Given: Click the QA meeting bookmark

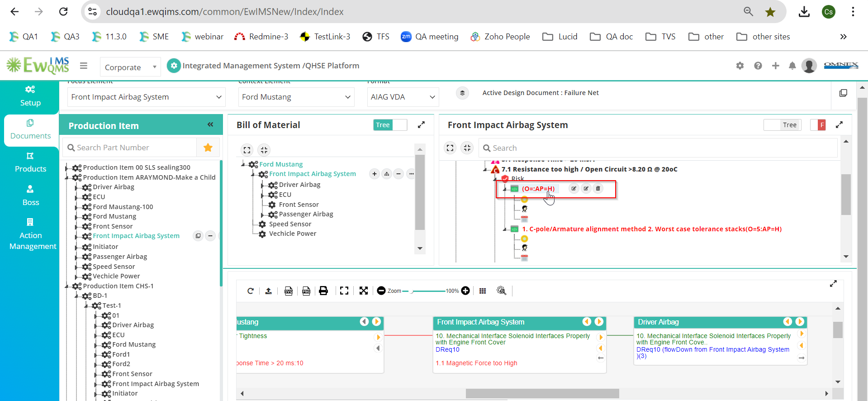Looking at the screenshot, I should click(x=429, y=37).
